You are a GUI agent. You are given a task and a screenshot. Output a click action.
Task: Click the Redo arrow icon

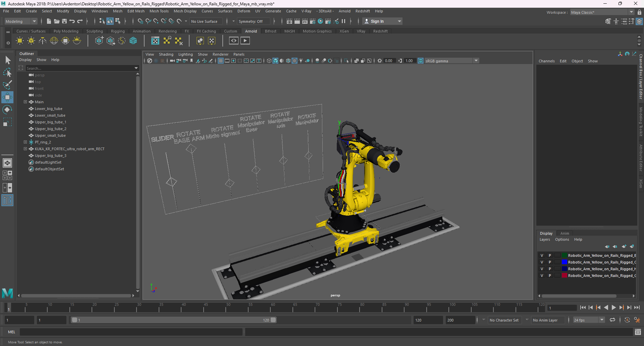80,21
